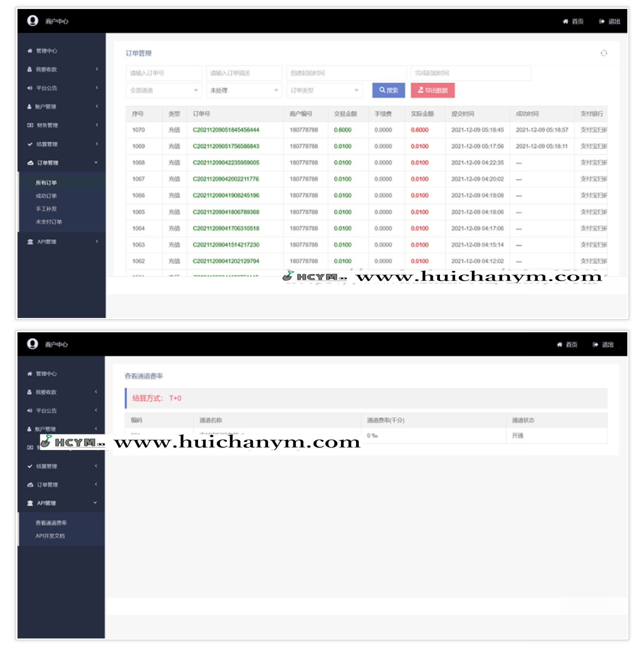Viewport: 644px width, 645px height.
Task: Open the 订单类型 dropdown
Action: point(324,90)
